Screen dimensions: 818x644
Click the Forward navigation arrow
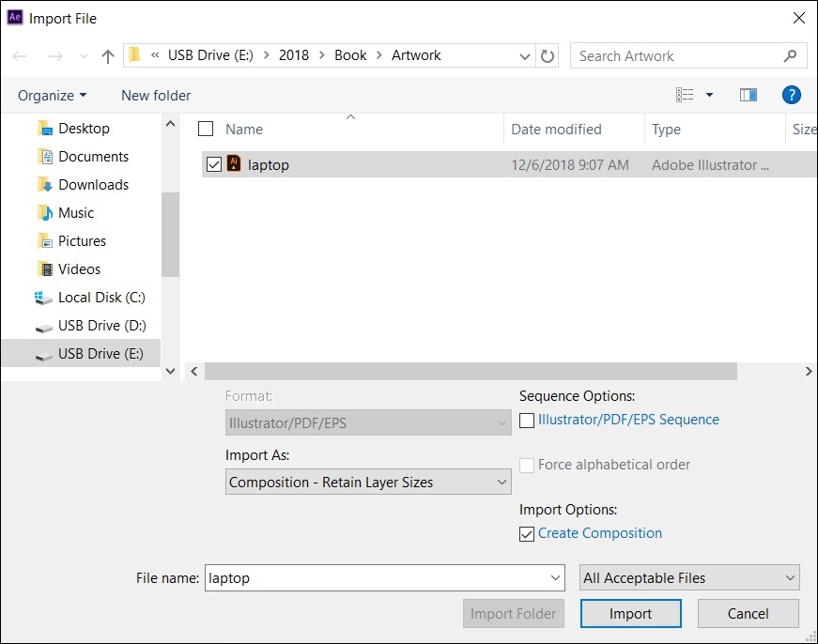(55, 55)
